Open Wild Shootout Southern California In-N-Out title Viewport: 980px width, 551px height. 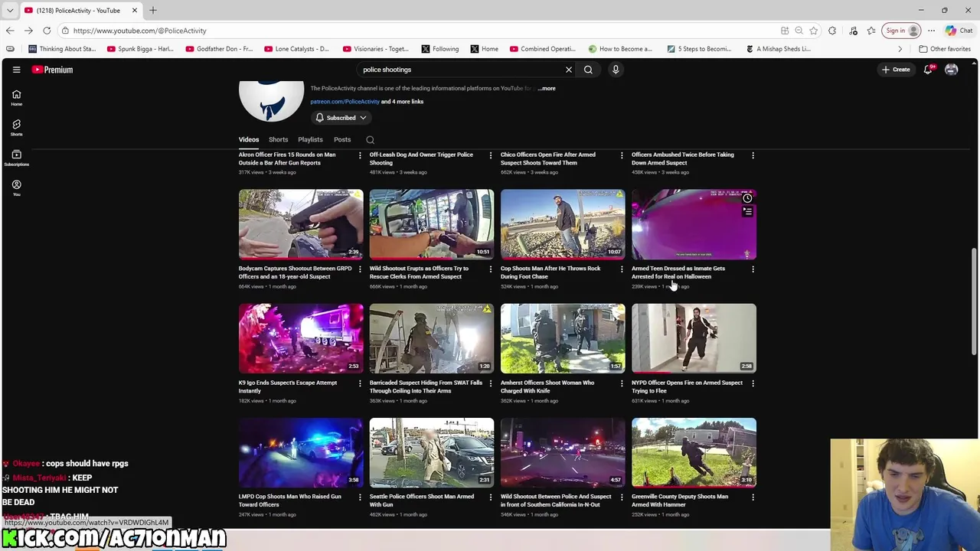coord(556,500)
